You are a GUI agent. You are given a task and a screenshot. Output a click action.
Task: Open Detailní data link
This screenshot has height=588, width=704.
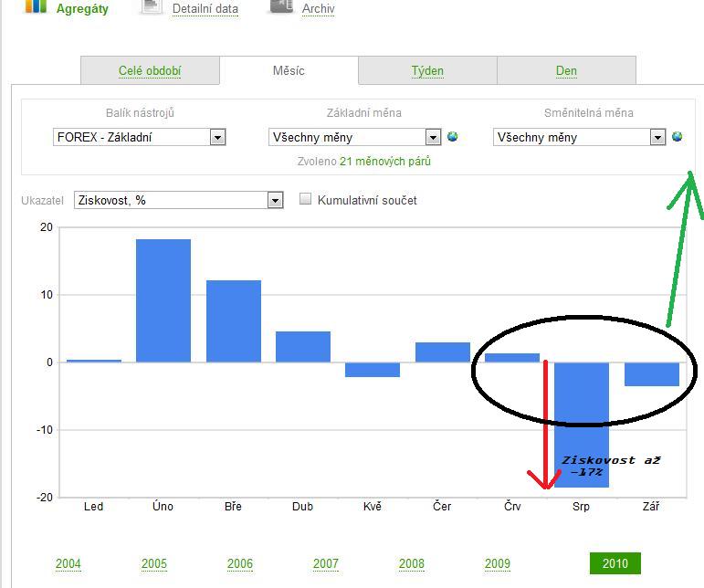point(205,8)
